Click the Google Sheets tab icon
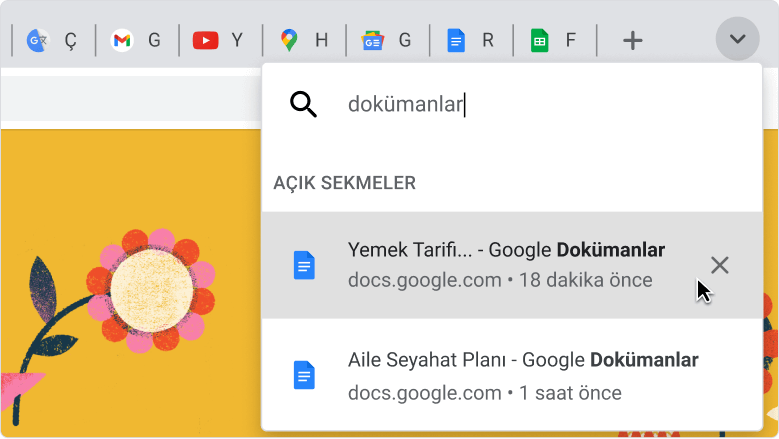Image resolution: width=779 pixels, height=439 pixels. click(540, 40)
